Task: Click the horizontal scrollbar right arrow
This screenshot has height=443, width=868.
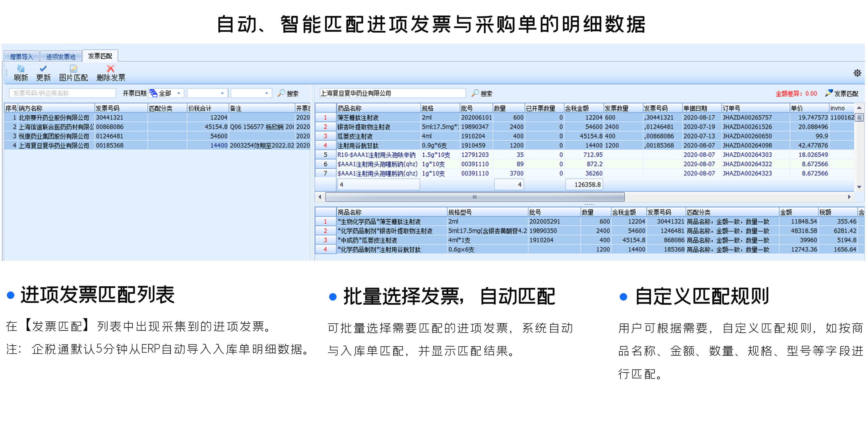Action: (849, 197)
